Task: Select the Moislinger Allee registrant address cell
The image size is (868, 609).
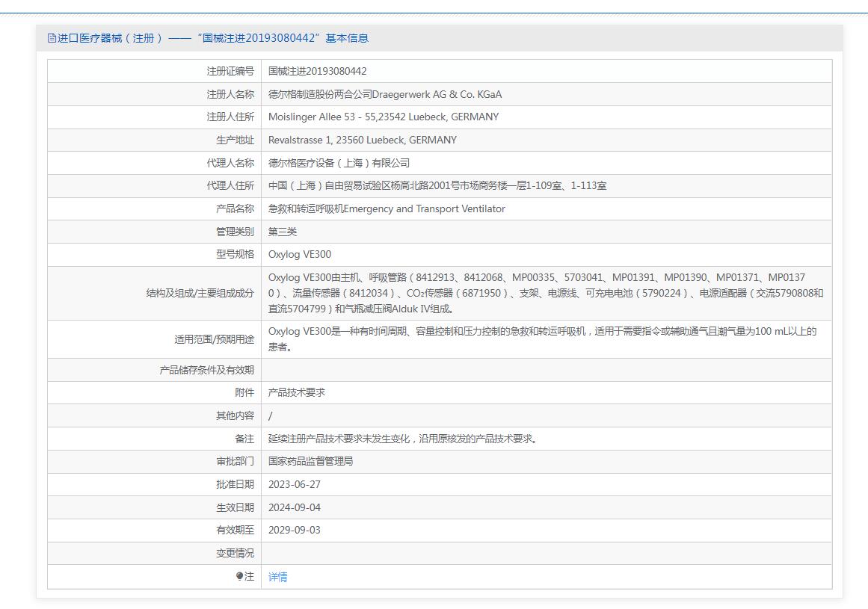Action: click(x=383, y=117)
